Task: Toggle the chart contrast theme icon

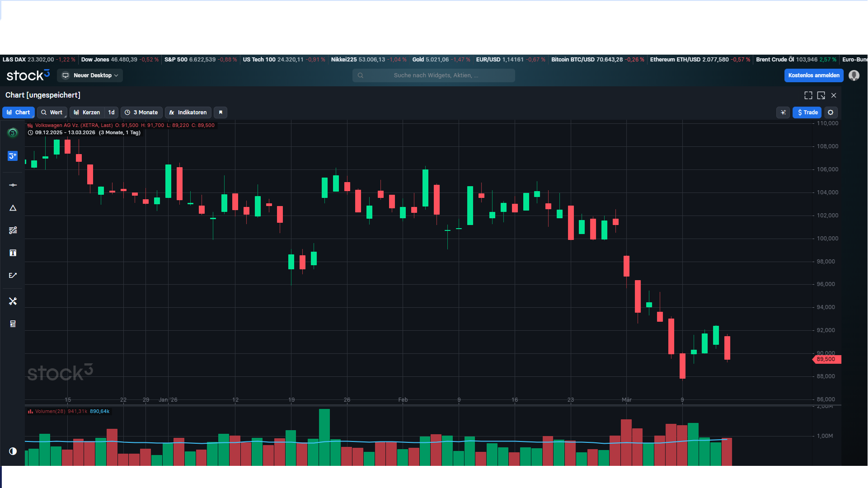Action: point(13,451)
